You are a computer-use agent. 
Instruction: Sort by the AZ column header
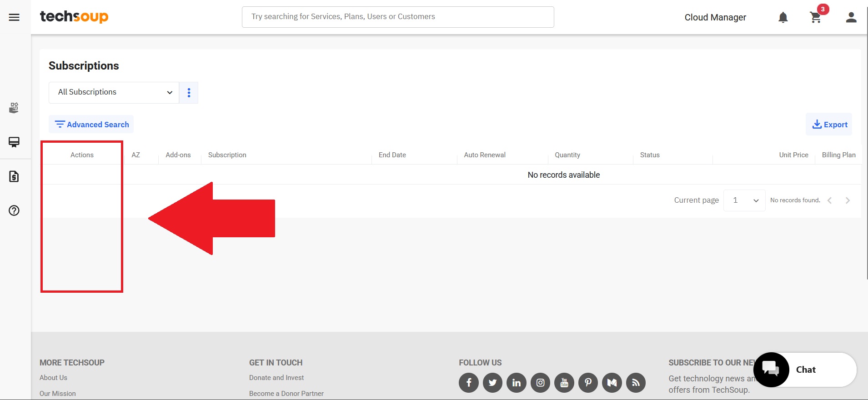(135, 155)
